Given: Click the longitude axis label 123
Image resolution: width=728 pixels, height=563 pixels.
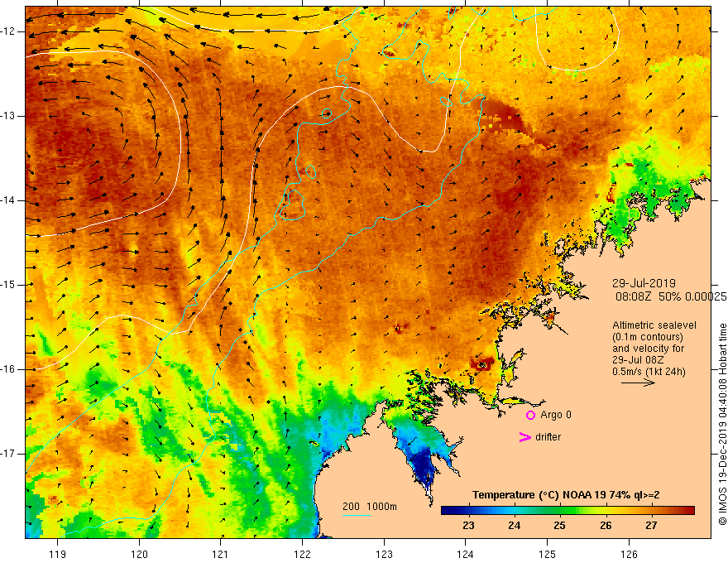Looking at the screenshot, I should pos(384,554).
